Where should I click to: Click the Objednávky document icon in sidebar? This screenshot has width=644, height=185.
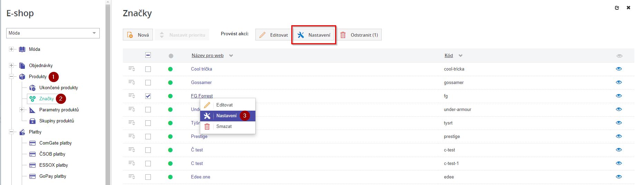pyautogui.click(x=22, y=66)
